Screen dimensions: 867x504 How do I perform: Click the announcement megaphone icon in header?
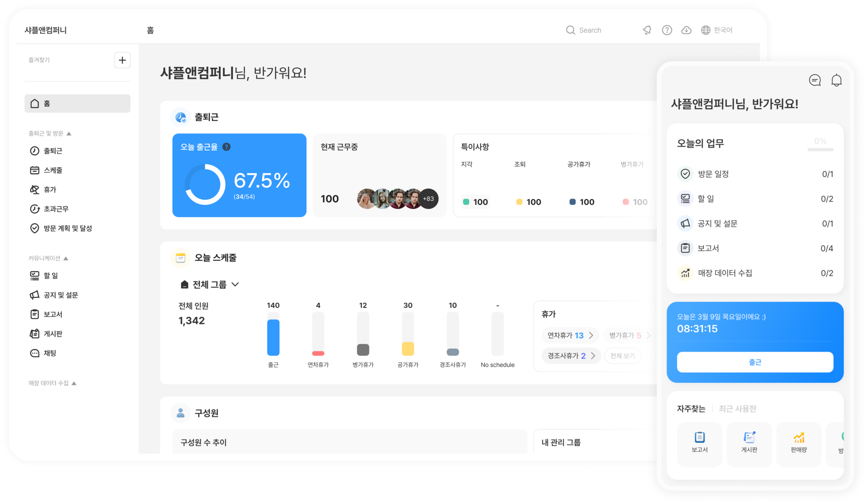647,30
